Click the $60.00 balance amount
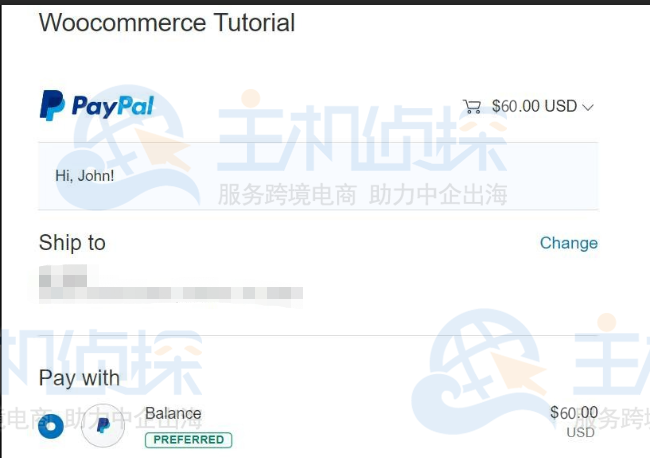The width and height of the screenshot is (650, 458). point(574,413)
